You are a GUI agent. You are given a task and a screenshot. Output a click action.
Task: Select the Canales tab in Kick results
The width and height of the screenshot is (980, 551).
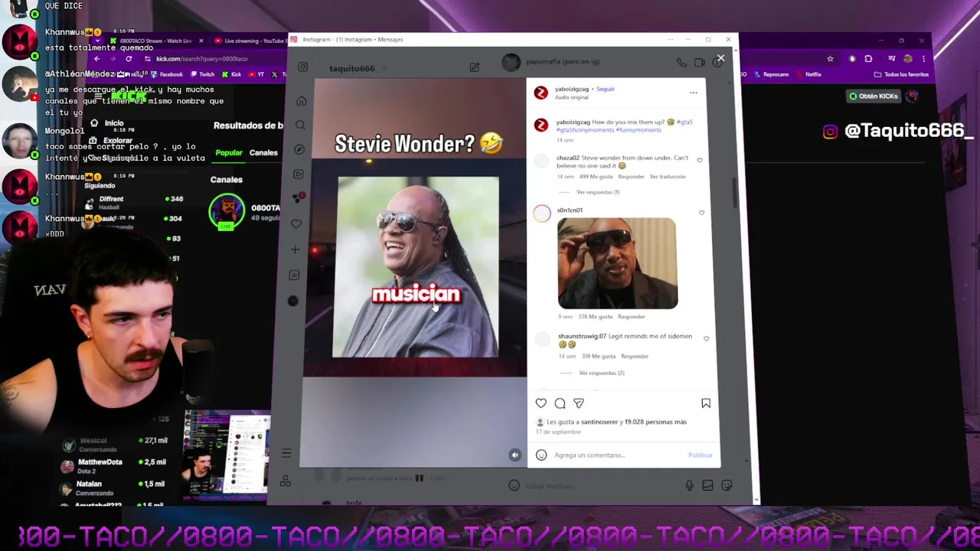pos(263,152)
